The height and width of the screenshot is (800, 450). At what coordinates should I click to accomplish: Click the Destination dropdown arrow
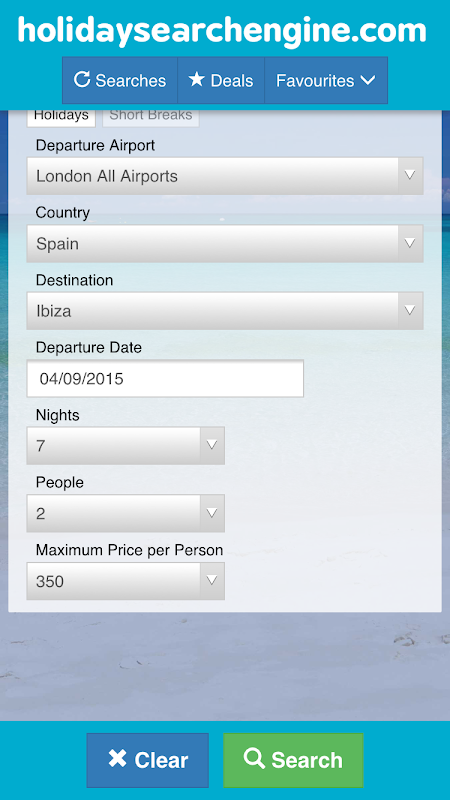point(410,311)
